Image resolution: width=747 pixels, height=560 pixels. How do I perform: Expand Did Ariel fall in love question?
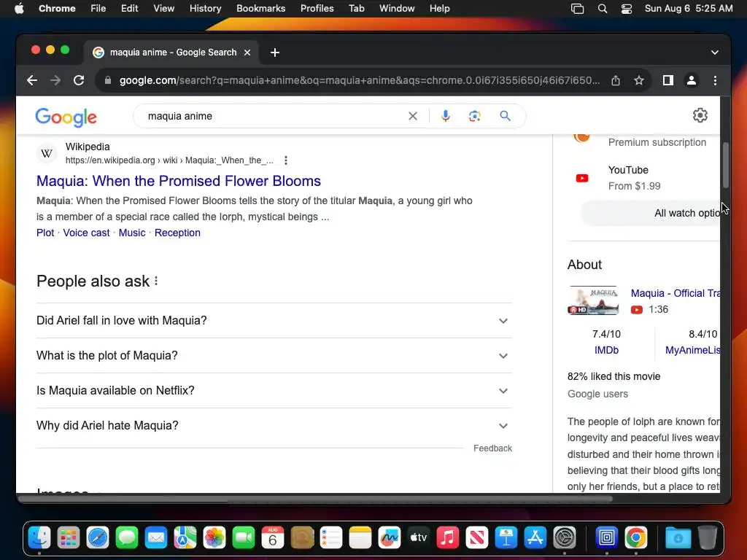[274, 321]
